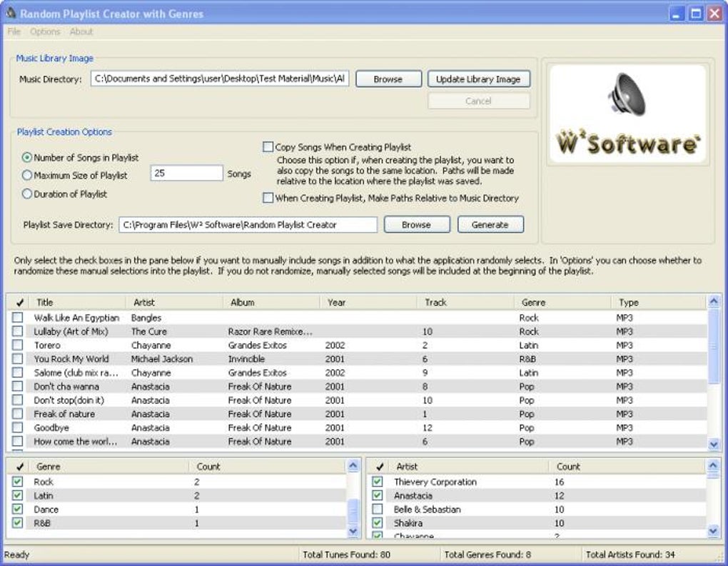Uncheck the Latin genre
728x566 pixels.
(x=18, y=495)
